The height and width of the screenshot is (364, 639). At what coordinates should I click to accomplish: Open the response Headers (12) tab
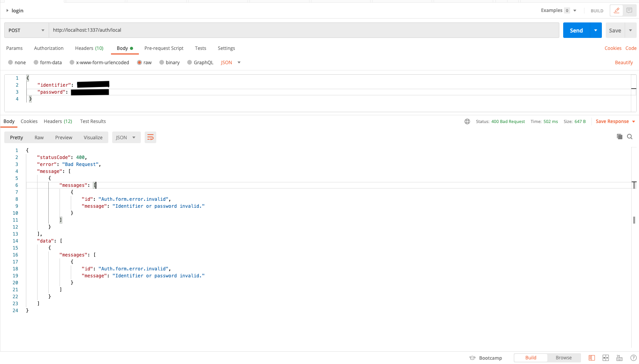58,121
